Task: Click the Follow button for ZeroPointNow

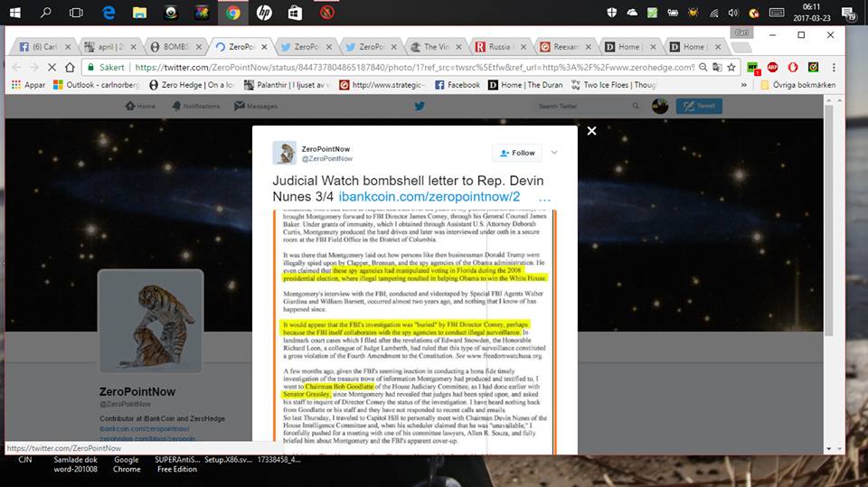Action: coord(516,153)
